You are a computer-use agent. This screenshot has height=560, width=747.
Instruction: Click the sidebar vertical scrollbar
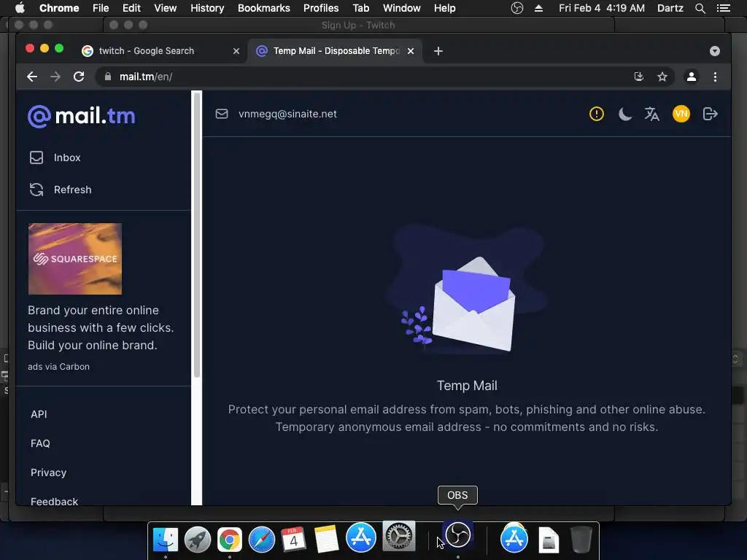(x=197, y=236)
